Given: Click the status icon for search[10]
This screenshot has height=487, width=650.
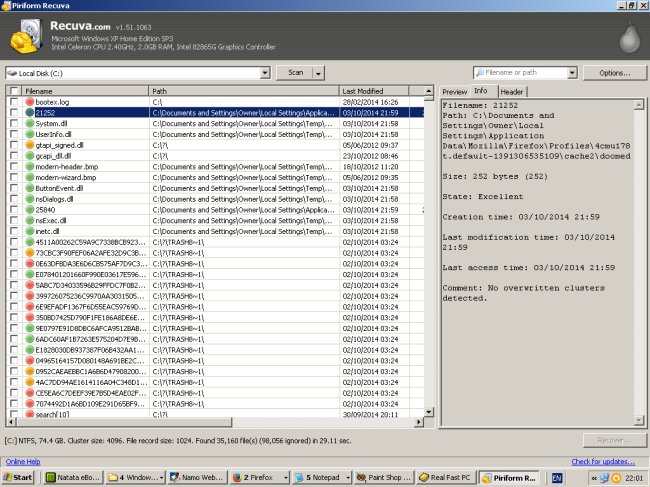Looking at the screenshot, I should pos(29,412).
